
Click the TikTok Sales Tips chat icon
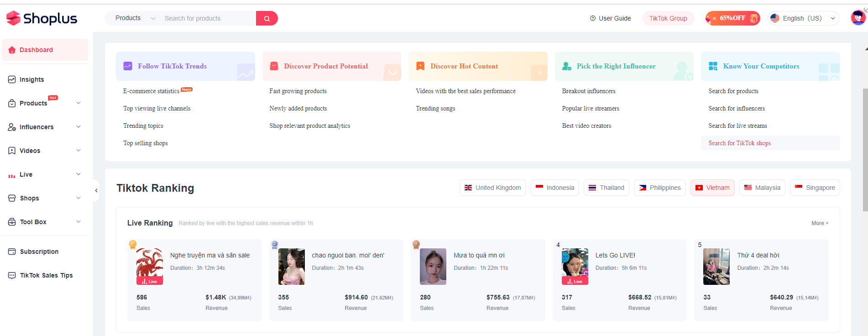pyautogui.click(x=12, y=275)
